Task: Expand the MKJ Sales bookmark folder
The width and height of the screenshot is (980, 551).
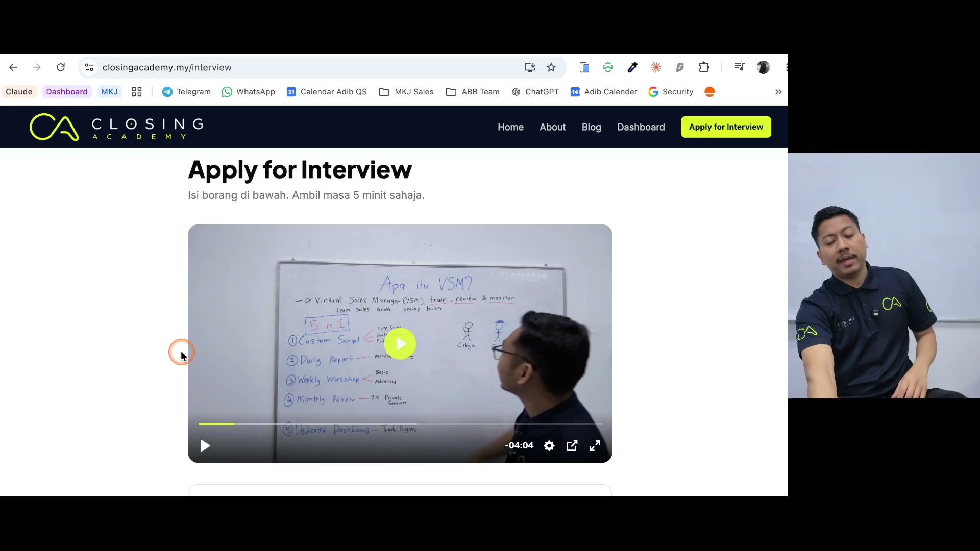Action: click(406, 92)
